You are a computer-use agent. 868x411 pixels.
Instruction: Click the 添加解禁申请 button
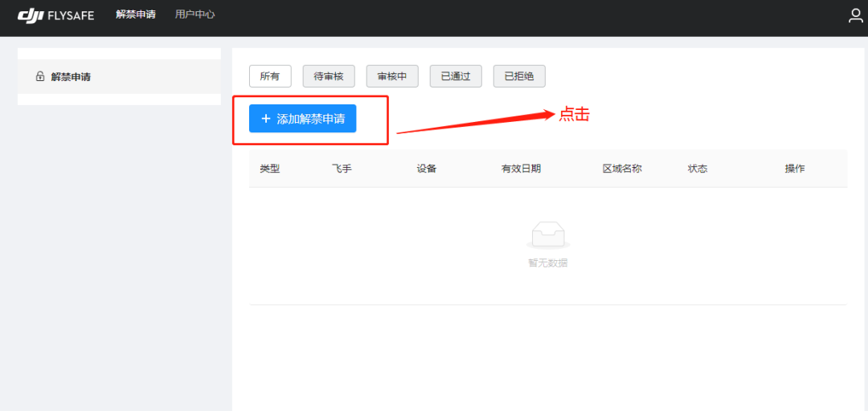[303, 118]
